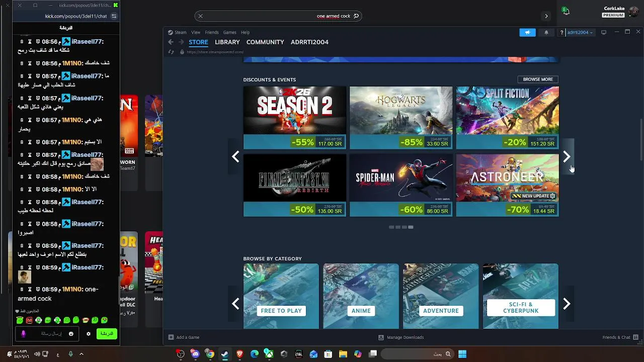The width and height of the screenshot is (644, 362).
Task: Open Steam notifications bell
Action: pos(546,32)
